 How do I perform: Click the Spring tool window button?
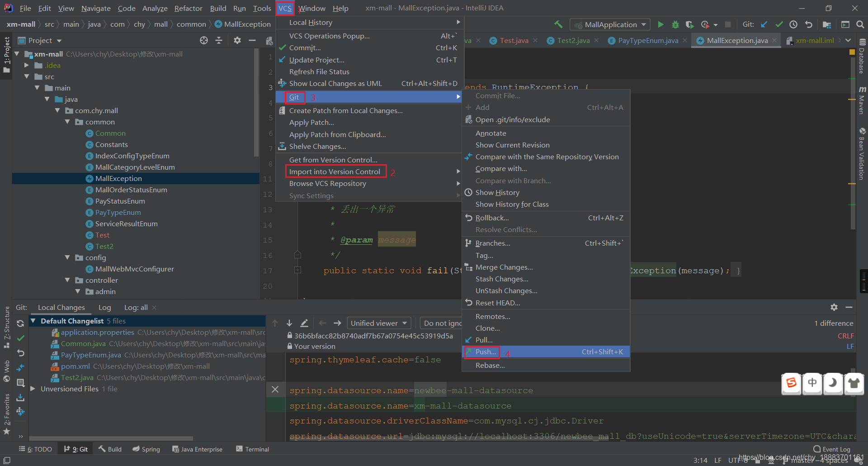(x=146, y=449)
